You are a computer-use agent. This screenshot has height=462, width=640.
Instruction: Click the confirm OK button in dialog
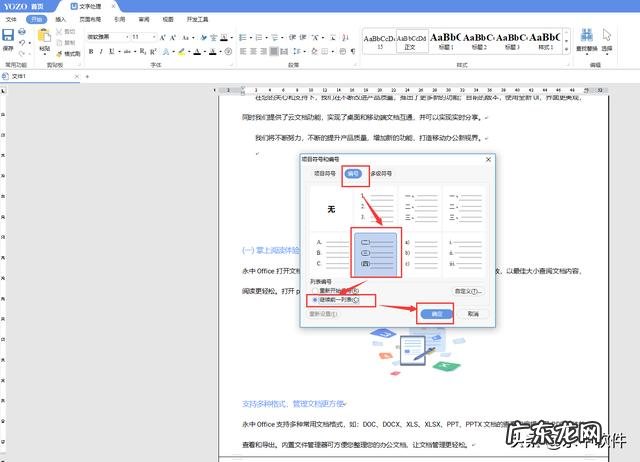point(437,314)
